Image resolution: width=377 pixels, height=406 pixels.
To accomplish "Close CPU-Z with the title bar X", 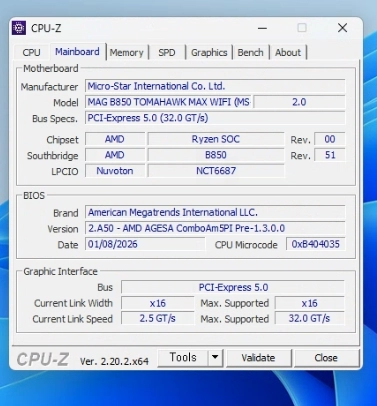I will coord(342,28).
